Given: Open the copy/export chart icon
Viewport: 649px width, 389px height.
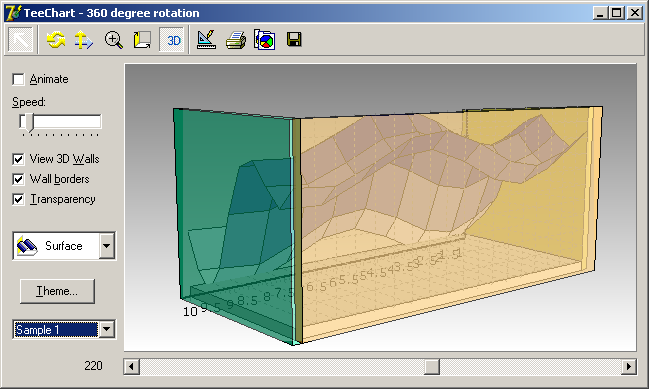Looking at the screenshot, I should click(x=264, y=40).
